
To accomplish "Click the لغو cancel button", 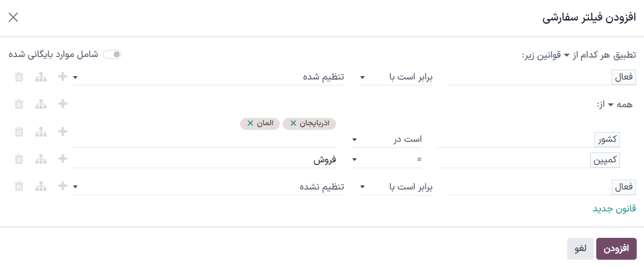I will tap(580, 248).
